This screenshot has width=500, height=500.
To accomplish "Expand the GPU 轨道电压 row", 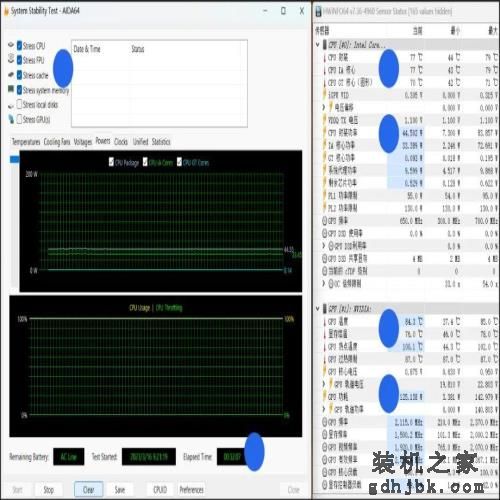I will (x=323, y=384).
